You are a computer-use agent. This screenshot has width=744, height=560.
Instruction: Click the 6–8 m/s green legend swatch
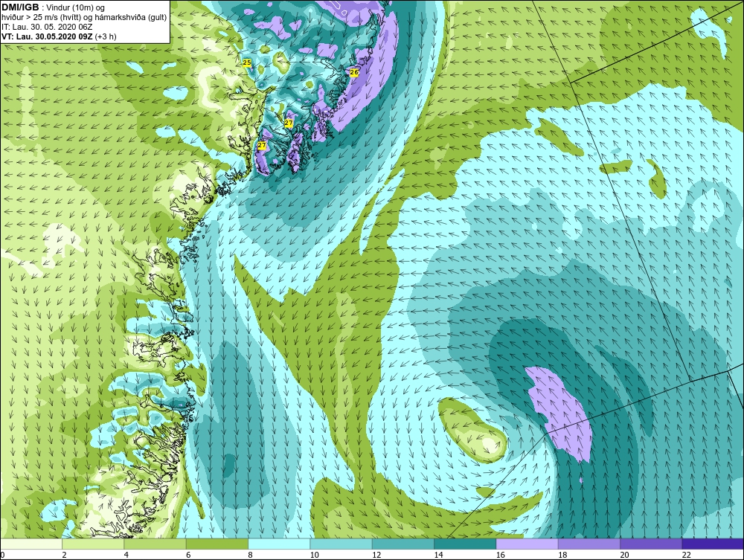(217, 544)
